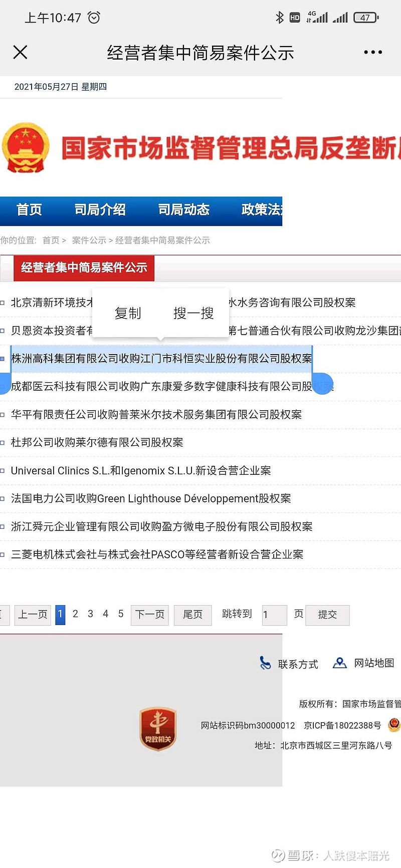Tap the page title 经营者集中简易案件公示
Image resolution: width=401 pixels, height=868 pixels.
coord(200,53)
